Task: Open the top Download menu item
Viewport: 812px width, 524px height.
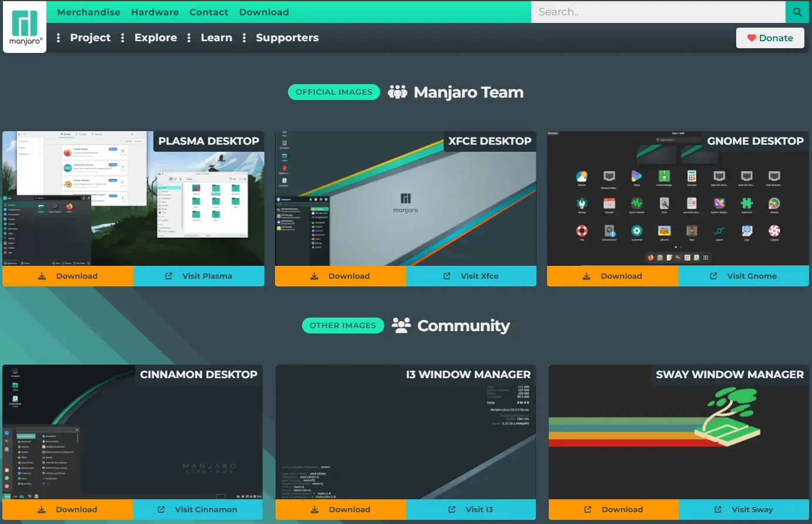Action: (x=264, y=12)
